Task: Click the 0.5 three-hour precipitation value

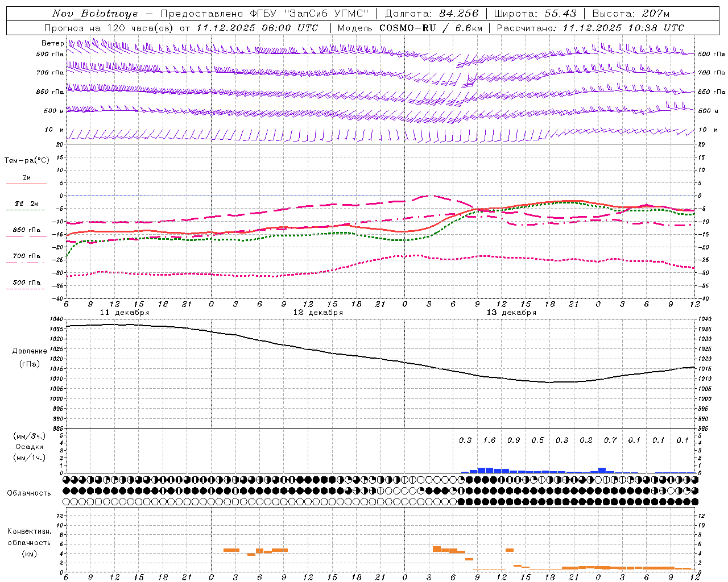Action: [537, 440]
